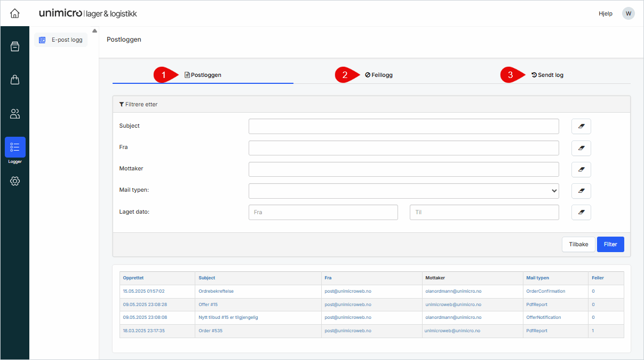644x360 pixels.
Task: Click the W user avatar
Action: (x=628, y=13)
